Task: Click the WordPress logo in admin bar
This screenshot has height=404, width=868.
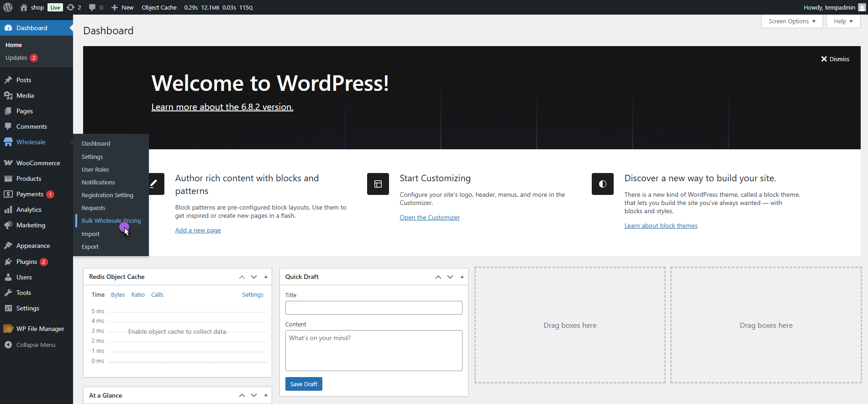Action: (8, 7)
